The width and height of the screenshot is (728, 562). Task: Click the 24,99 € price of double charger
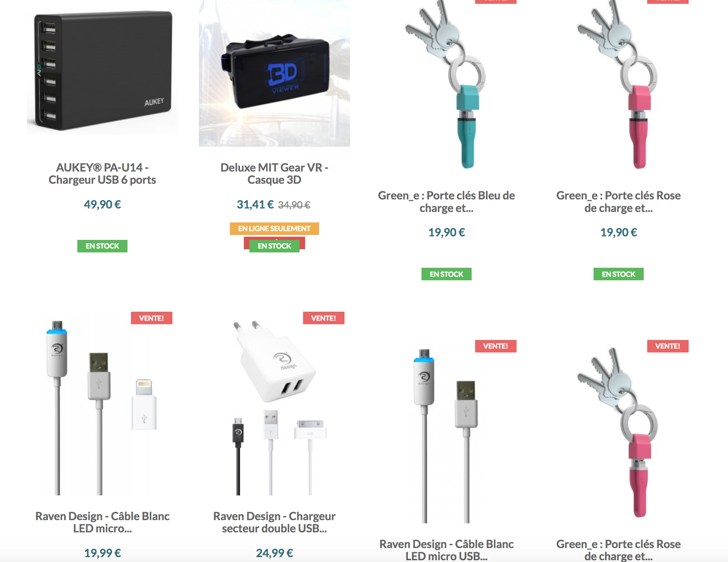(274, 553)
